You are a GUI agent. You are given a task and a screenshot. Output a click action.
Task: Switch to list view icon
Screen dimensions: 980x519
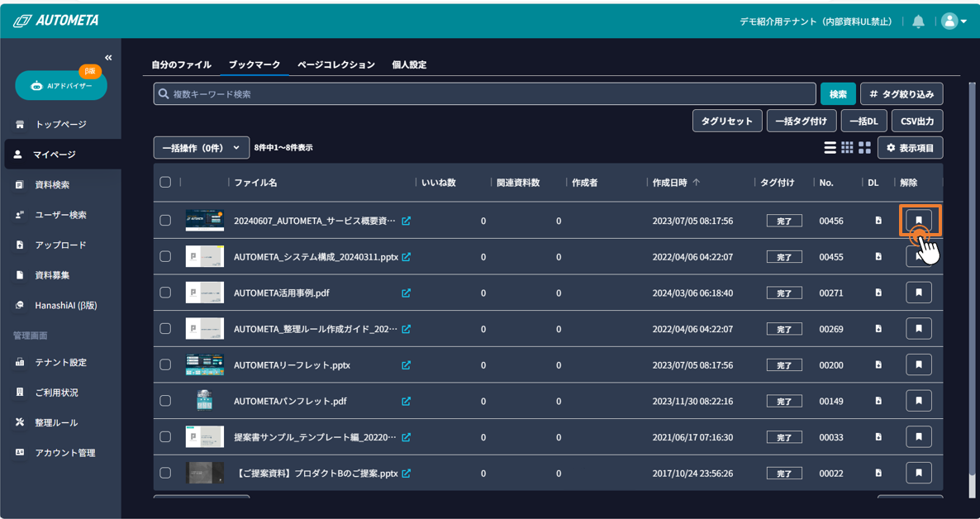point(830,148)
